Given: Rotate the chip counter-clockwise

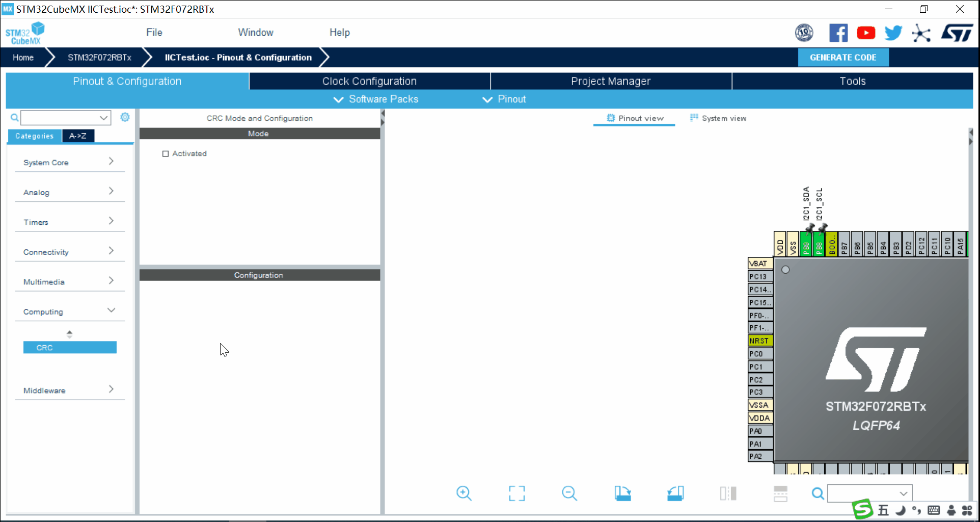Looking at the screenshot, I should click(x=675, y=493).
